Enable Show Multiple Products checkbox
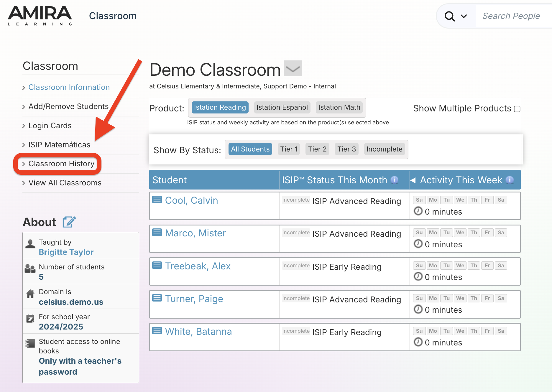The width and height of the screenshot is (552, 392). 517,109
